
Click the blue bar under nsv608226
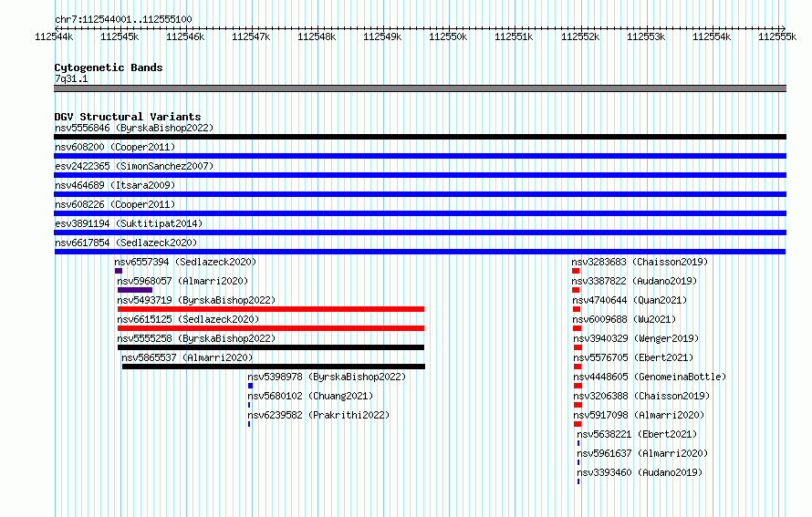420,213
